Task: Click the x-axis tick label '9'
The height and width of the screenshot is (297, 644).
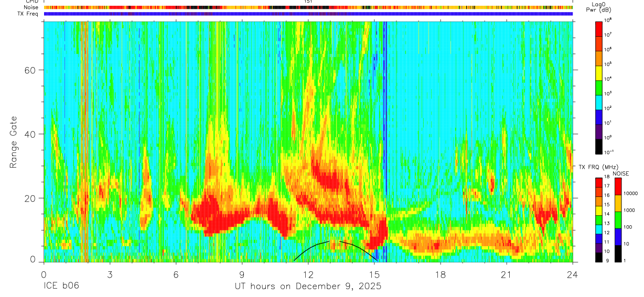Action: coord(242,274)
